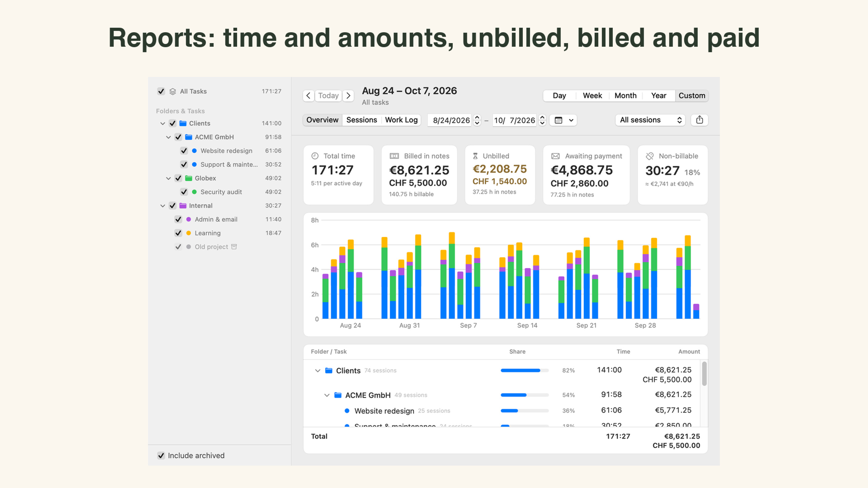The image size is (868, 488).
Task: Collapse the Globex folder in sidebar
Action: 169,178
